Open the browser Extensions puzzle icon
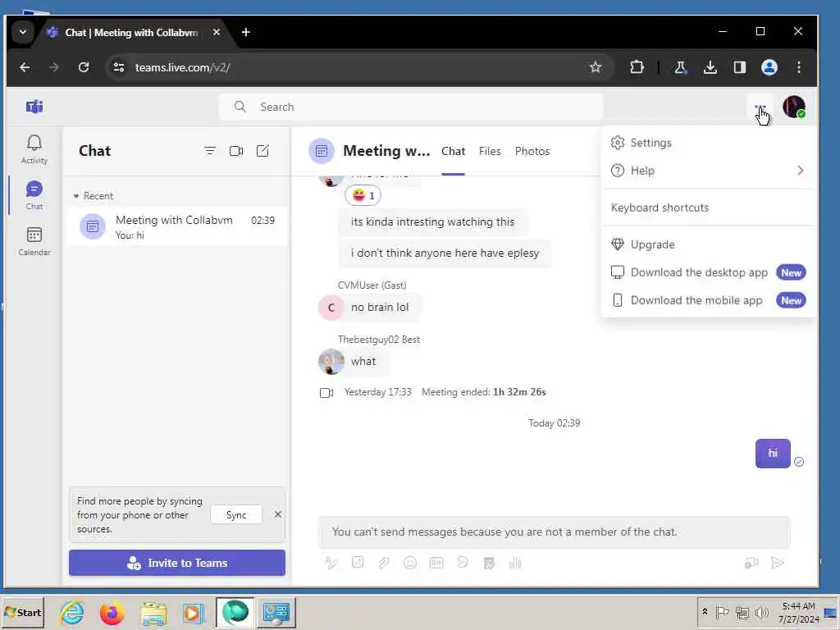 (x=637, y=67)
